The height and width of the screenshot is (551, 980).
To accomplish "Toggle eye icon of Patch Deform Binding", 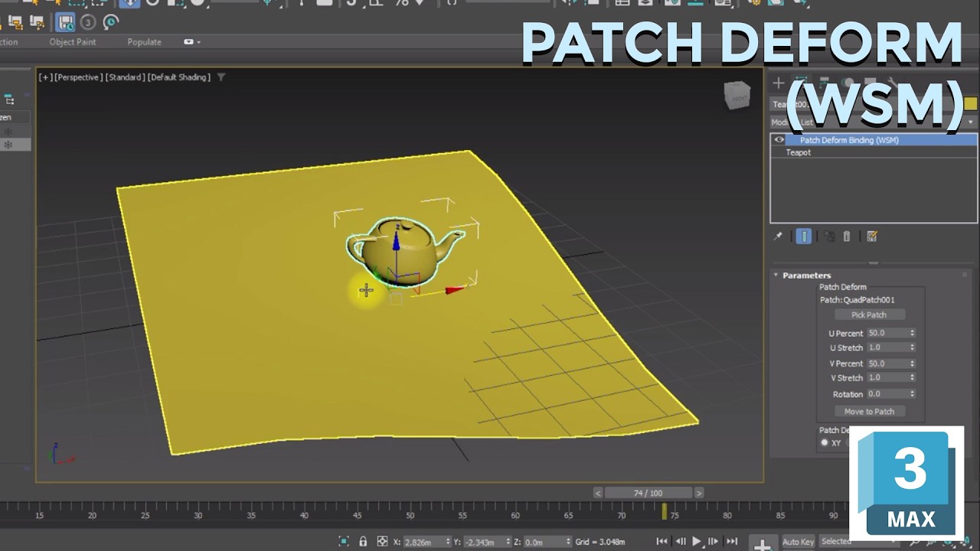I will [x=779, y=140].
